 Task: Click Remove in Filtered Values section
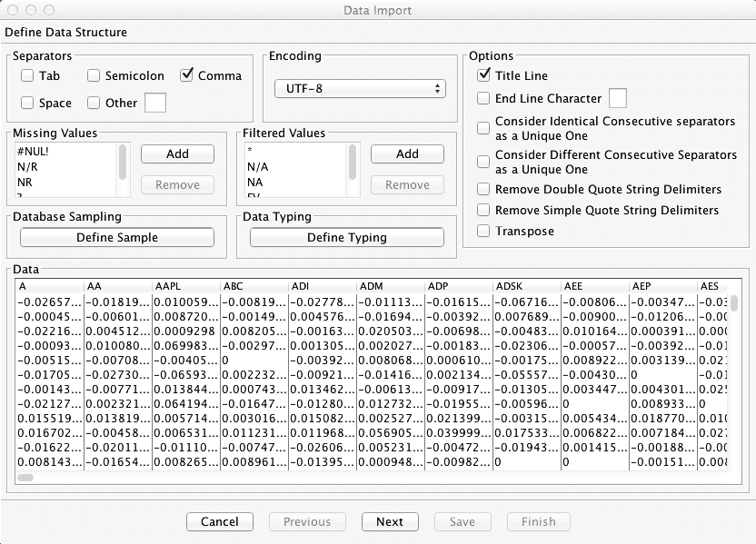[407, 184]
